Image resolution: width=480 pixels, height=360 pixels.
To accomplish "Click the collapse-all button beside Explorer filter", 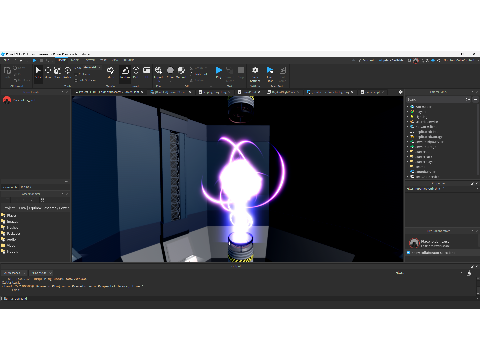I will 475,99.
